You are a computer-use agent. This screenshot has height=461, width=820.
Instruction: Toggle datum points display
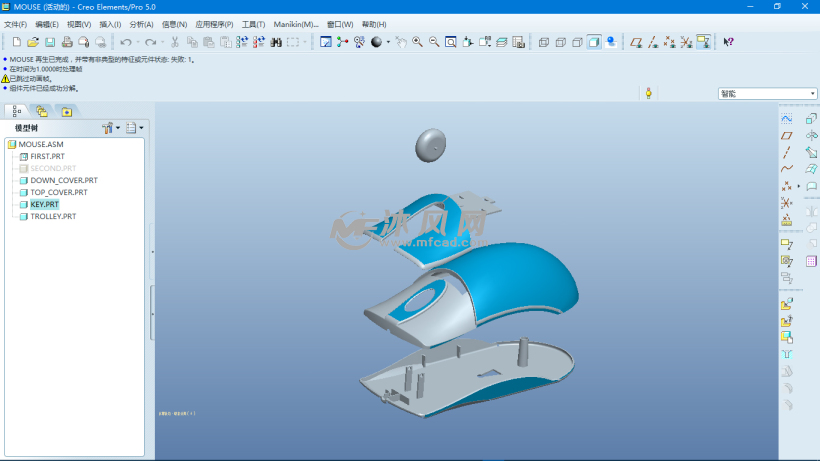click(669, 42)
